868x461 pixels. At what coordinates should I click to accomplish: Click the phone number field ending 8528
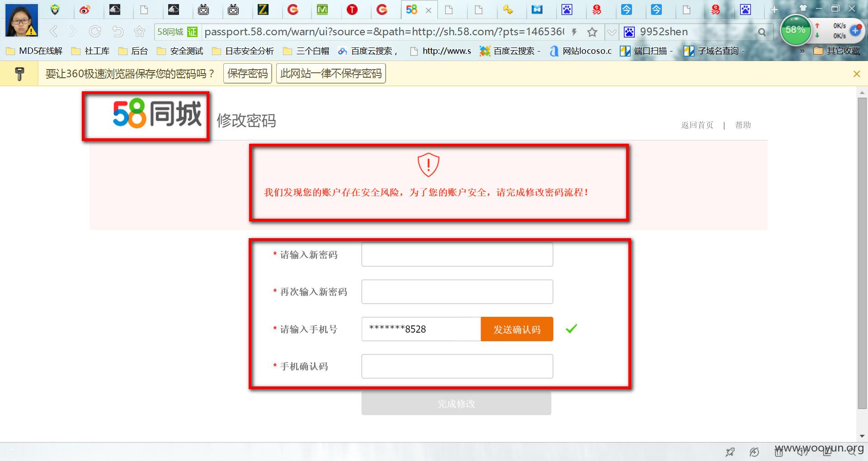[421, 329]
